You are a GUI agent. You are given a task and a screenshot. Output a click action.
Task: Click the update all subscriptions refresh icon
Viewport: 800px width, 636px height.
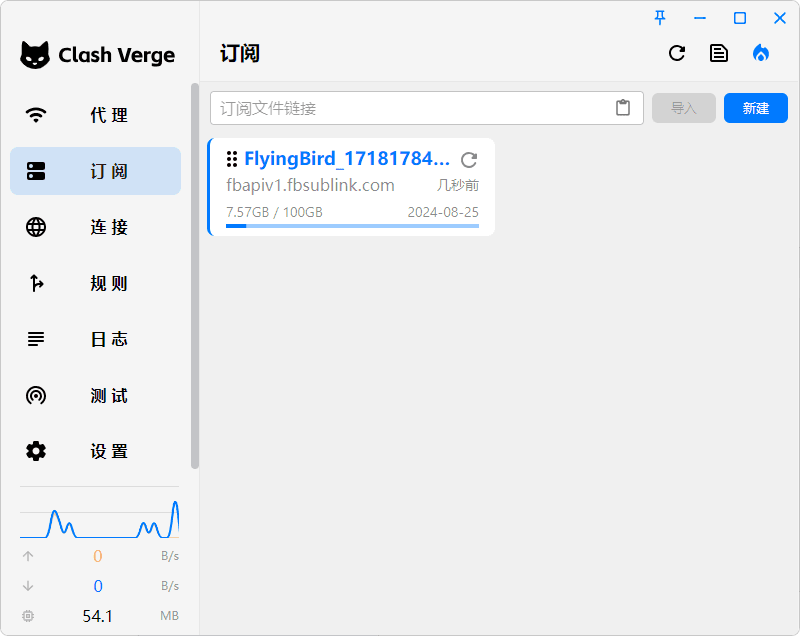[x=677, y=53]
